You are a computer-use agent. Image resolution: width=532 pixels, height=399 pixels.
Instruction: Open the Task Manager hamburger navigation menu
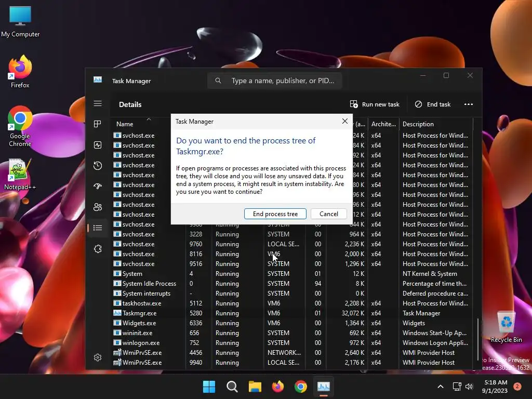pyautogui.click(x=98, y=103)
